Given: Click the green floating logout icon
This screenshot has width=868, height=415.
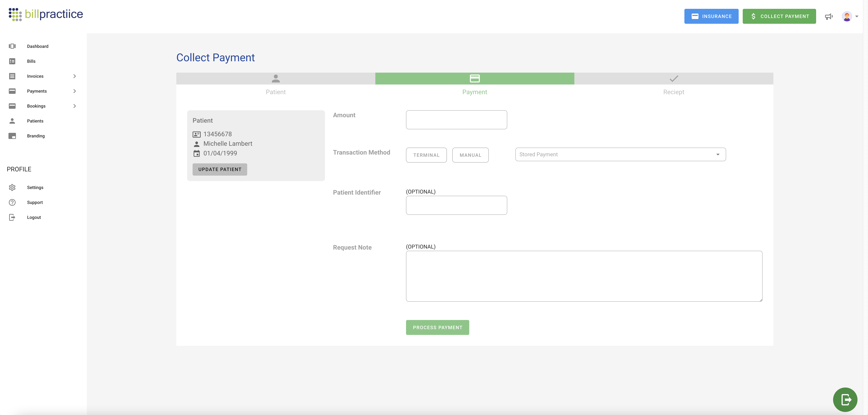Looking at the screenshot, I should (x=845, y=400).
